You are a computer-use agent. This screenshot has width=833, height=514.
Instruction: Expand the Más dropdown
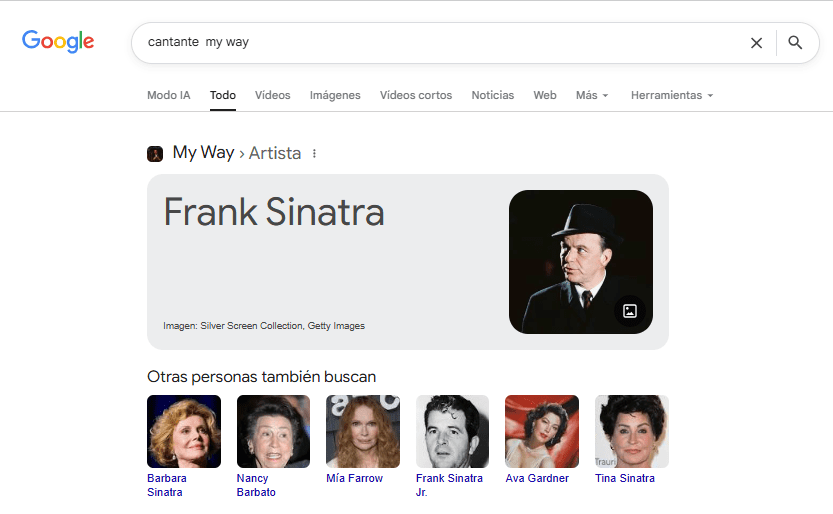591,96
